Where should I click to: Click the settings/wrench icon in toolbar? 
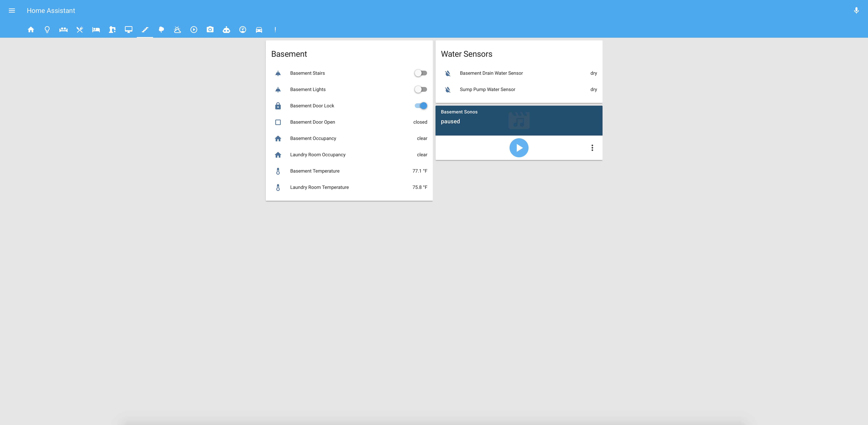80,29
